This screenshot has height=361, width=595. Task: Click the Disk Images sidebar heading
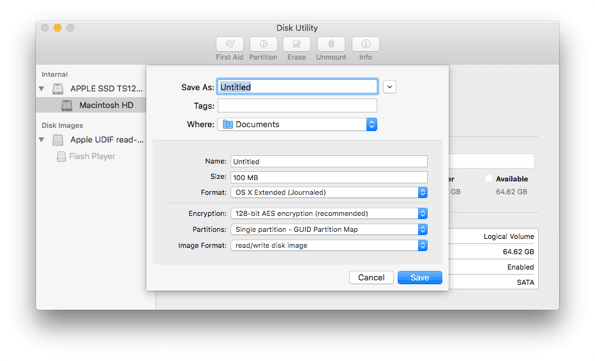pos(62,125)
